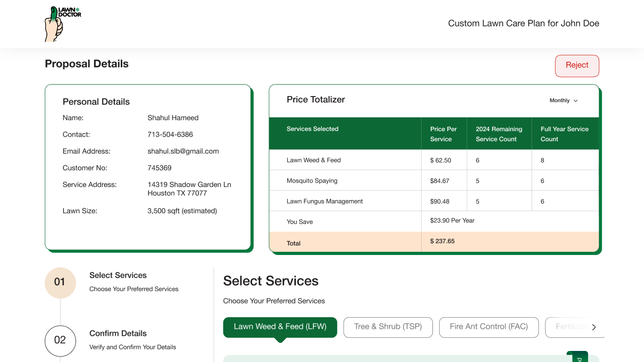This screenshot has width=644, height=362.
Task: Click the 'Total' row label
Action: (293, 243)
